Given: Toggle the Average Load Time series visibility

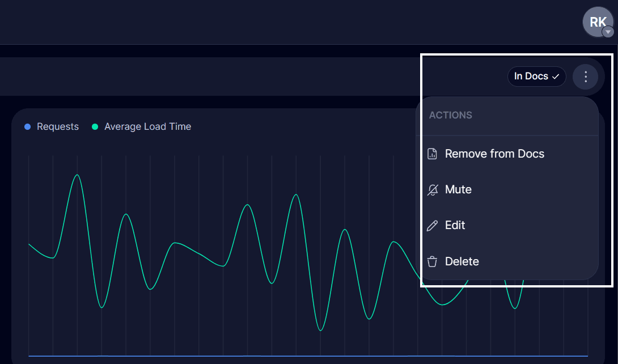Looking at the screenshot, I should [x=147, y=126].
